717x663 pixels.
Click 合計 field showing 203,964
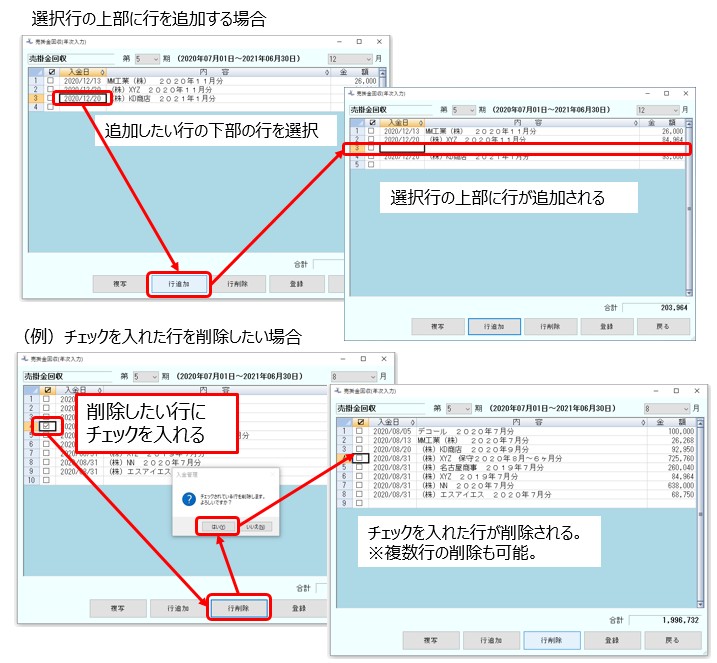click(656, 308)
